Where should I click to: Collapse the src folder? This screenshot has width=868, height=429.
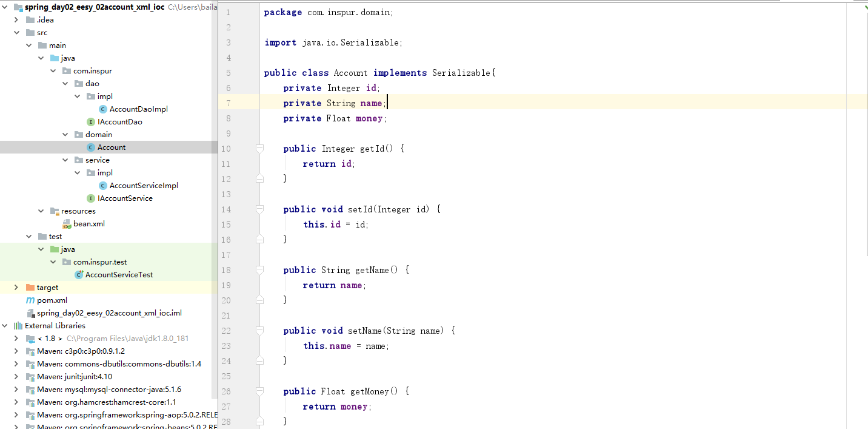point(16,33)
